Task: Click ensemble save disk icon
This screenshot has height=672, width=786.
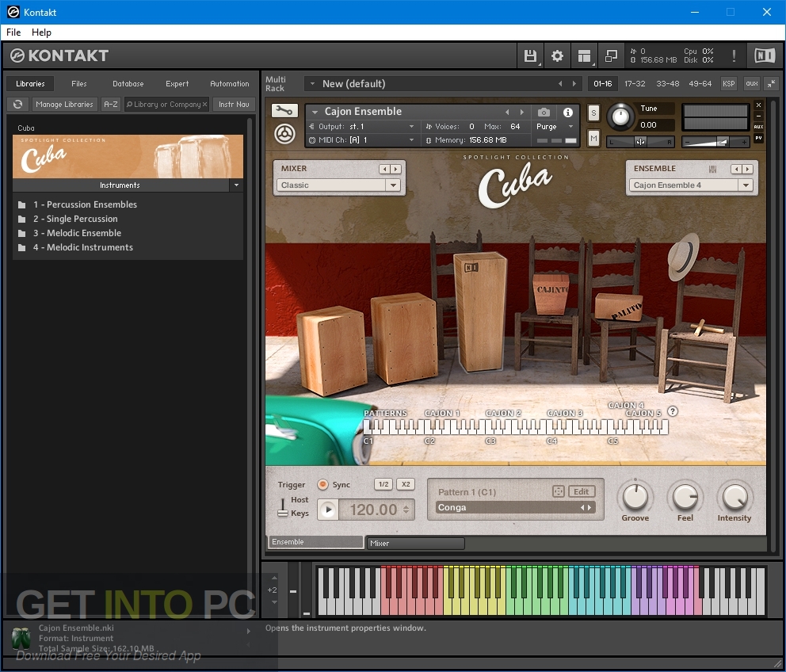Action: tap(712, 169)
